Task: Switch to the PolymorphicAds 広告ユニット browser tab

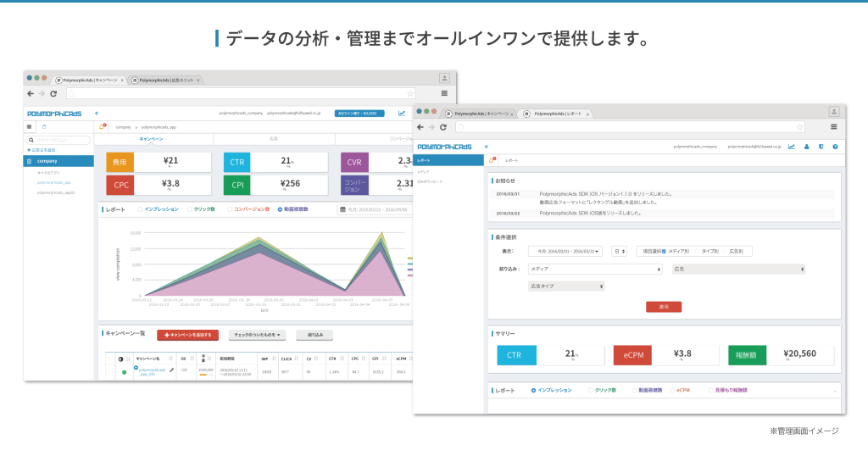Action: coord(165,81)
